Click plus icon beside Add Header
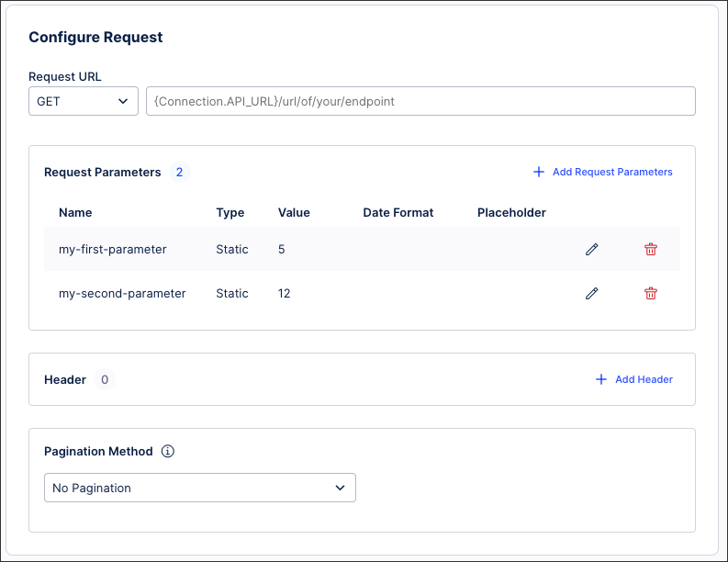This screenshot has width=728, height=562. 601,379
